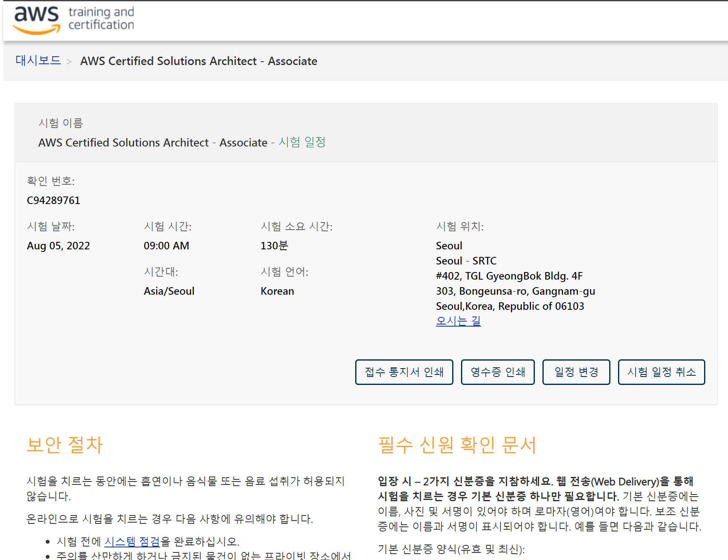The image size is (728, 560).
Task: Click the Seoul,Korea, Republic of 06103 line
Action: [x=510, y=306]
